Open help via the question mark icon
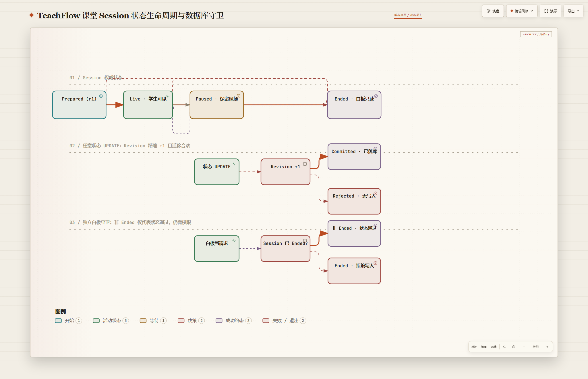Screen dimensions: 588x379 514,347
